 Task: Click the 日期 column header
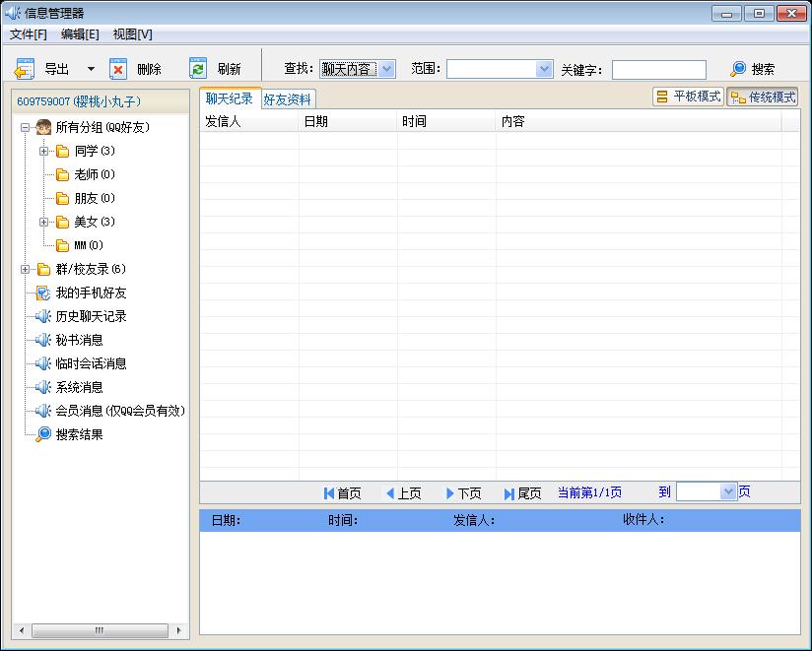348,121
